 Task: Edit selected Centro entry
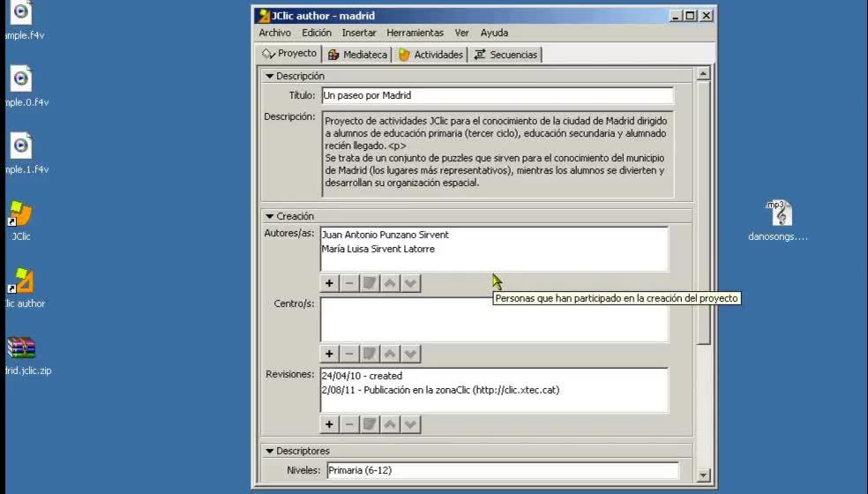370,354
